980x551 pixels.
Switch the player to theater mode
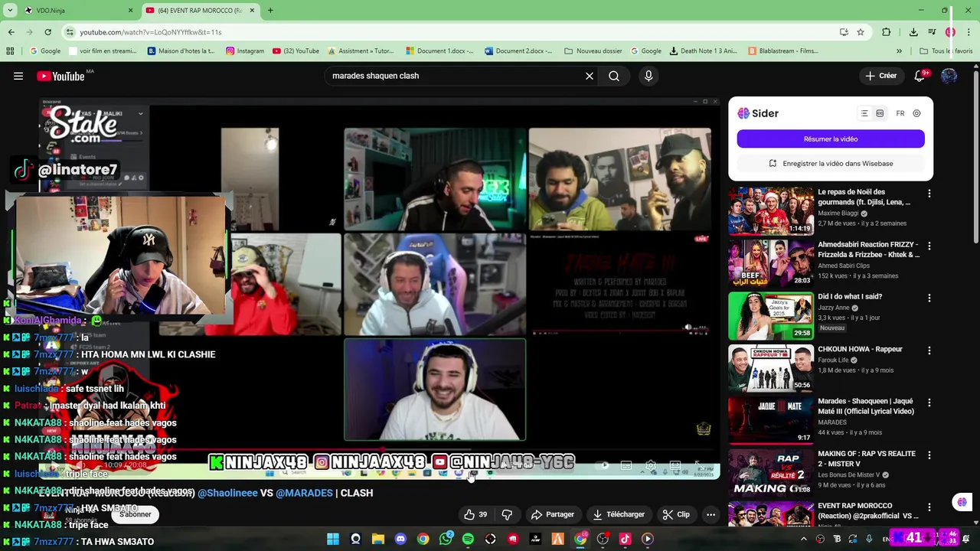(675, 465)
